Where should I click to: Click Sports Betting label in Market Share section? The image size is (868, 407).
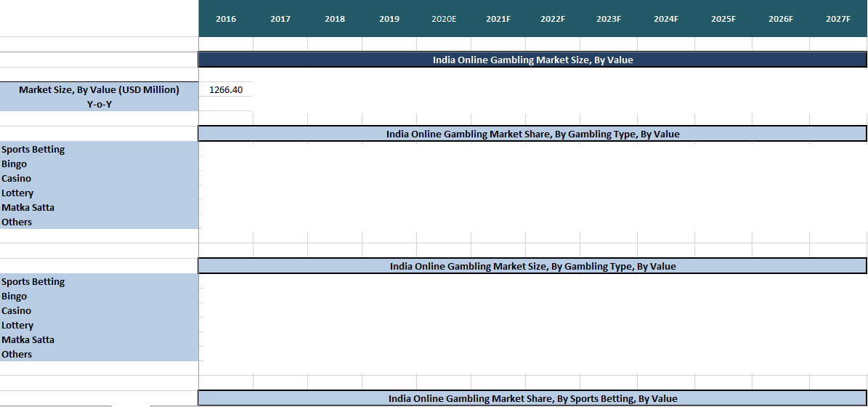coord(33,150)
